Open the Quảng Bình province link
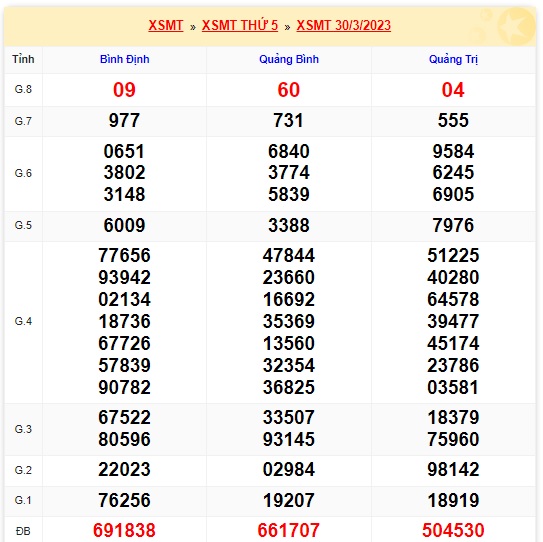 point(289,59)
